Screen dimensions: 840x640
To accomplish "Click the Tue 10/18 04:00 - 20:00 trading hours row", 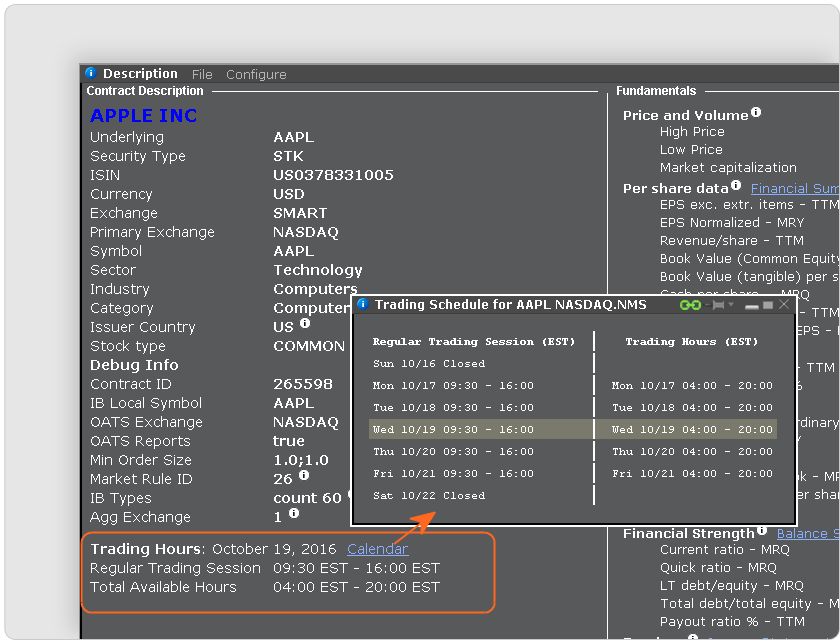I will (x=692, y=408).
